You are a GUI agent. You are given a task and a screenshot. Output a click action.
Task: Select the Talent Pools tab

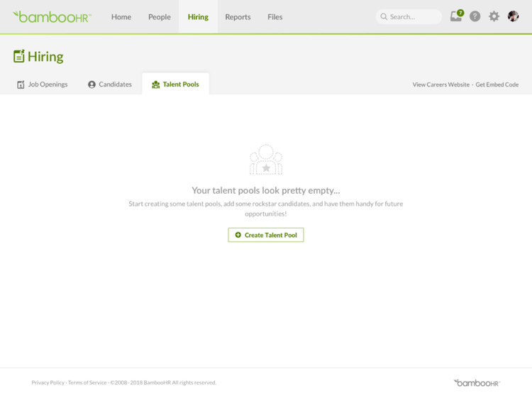pyautogui.click(x=175, y=84)
